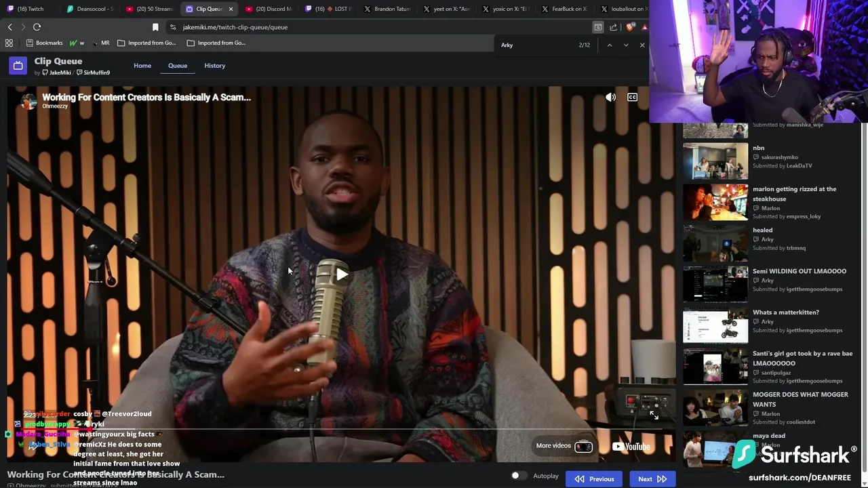Play the YouTube video with center play button
Screen dimensions: 868x488
[342, 274]
